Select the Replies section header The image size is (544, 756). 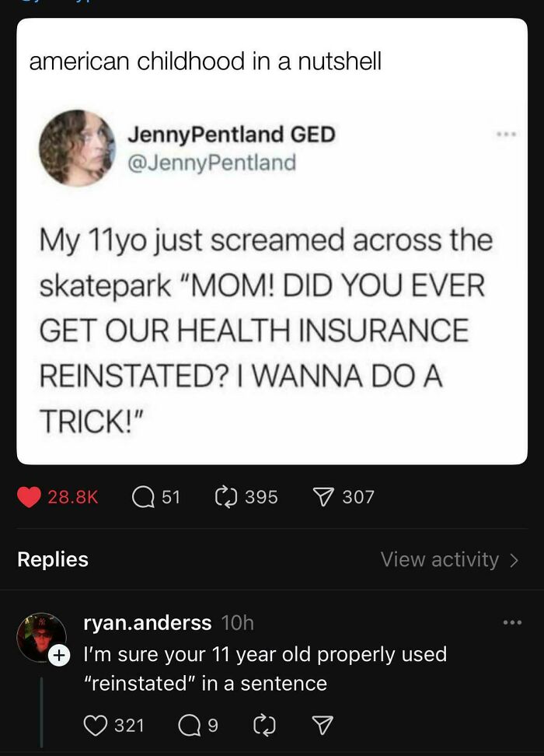point(52,559)
